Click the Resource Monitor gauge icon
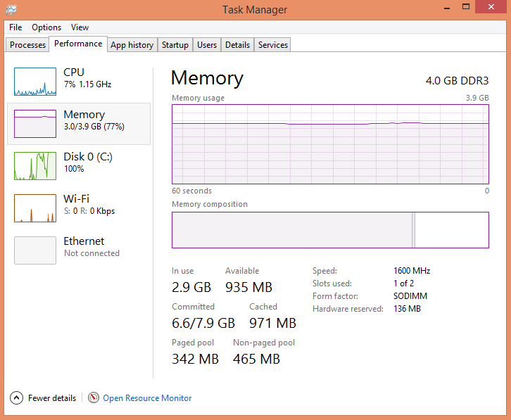Image resolution: width=511 pixels, height=420 pixels. [94, 397]
